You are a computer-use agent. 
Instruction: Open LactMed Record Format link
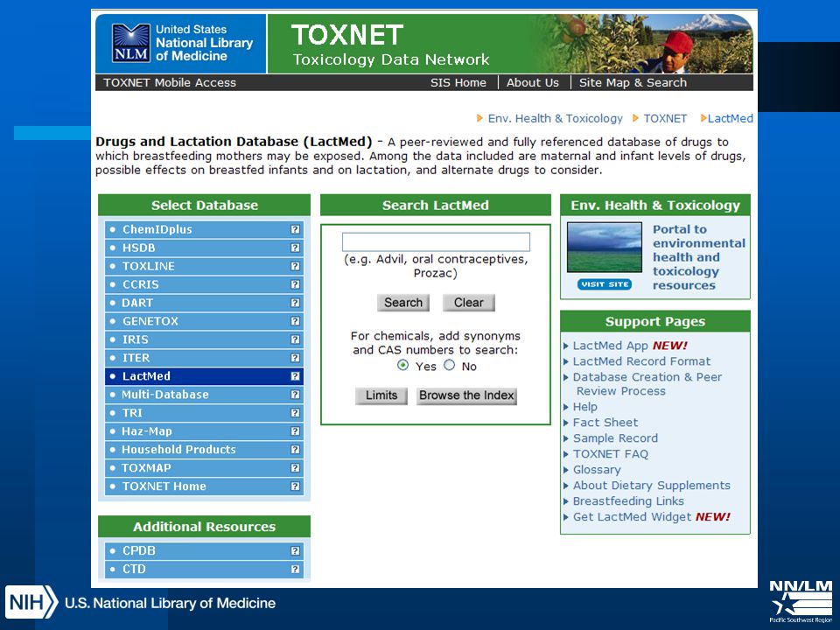click(x=641, y=361)
